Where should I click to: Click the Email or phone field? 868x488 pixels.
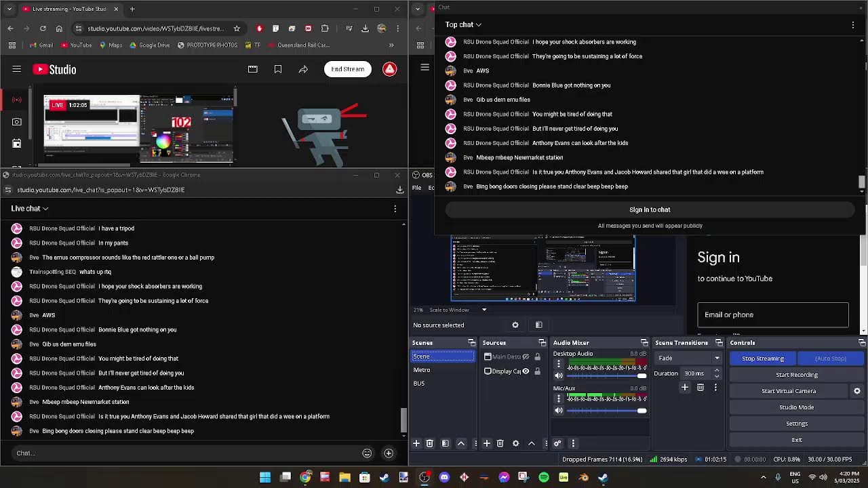(773, 314)
